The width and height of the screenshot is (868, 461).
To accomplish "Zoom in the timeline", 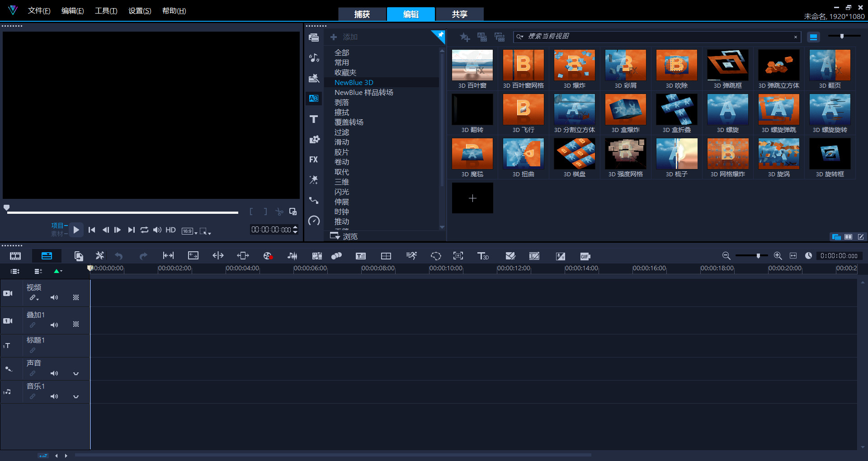I will click(x=778, y=256).
